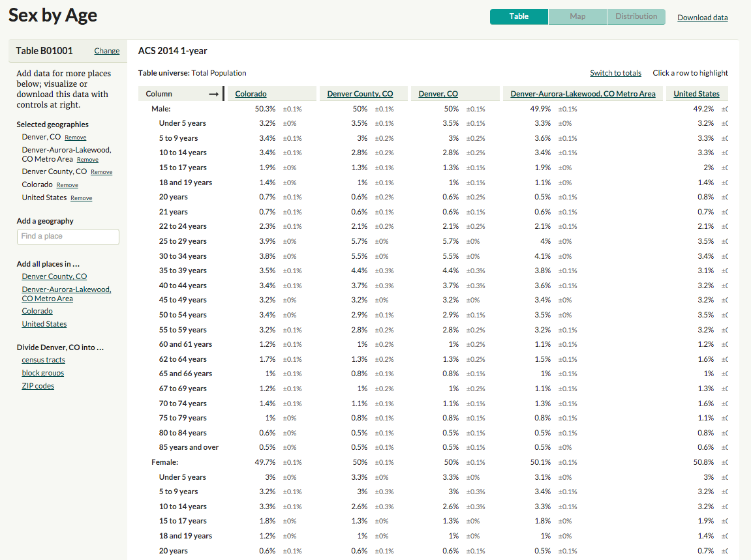The image size is (751, 560).
Task: Switch to the Table view tab
Action: click(x=519, y=17)
